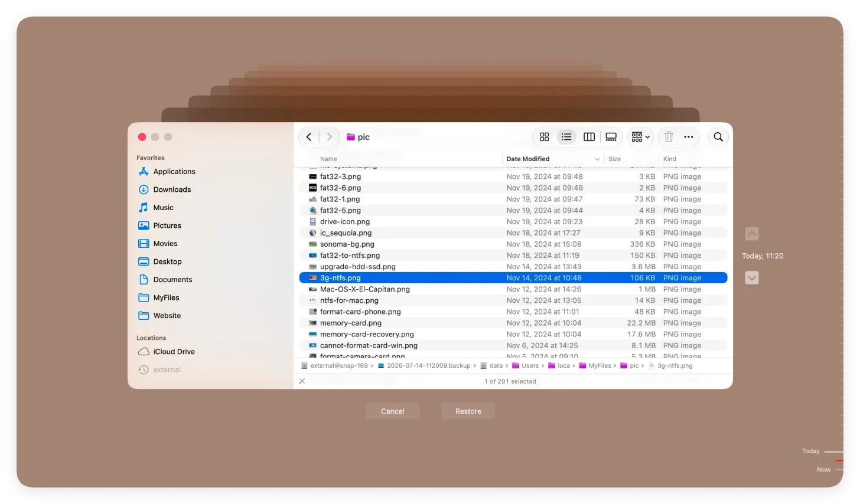
Task: Click the selected 3g-ntfs.png row
Action: (513, 278)
